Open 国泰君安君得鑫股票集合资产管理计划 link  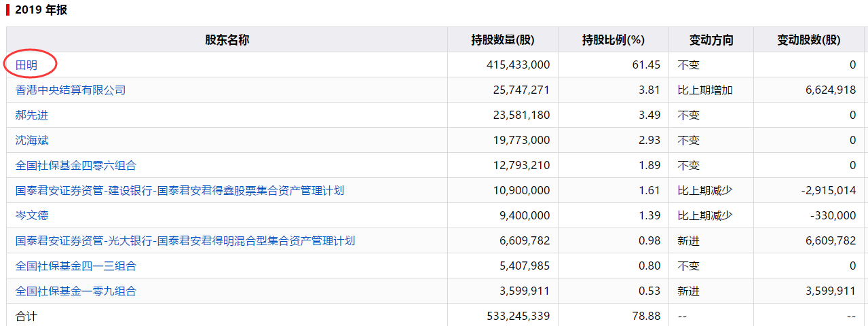180,190
